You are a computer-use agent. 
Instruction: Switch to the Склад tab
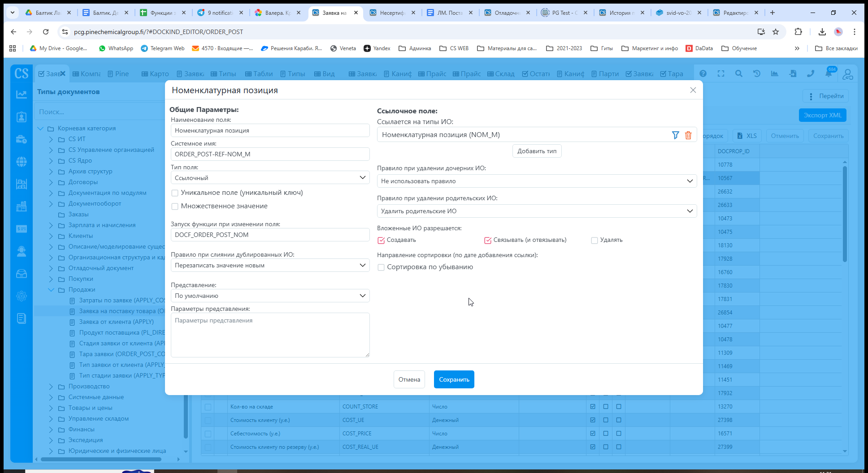pos(501,74)
